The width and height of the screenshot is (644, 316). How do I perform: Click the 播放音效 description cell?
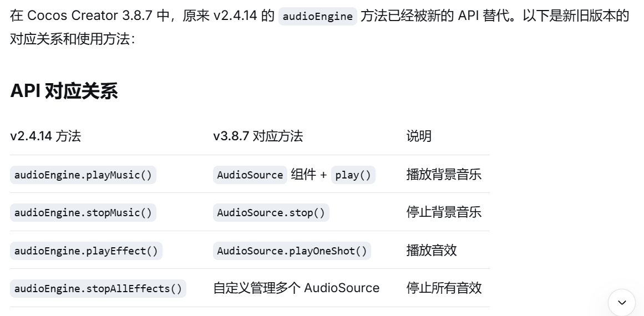(432, 251)
